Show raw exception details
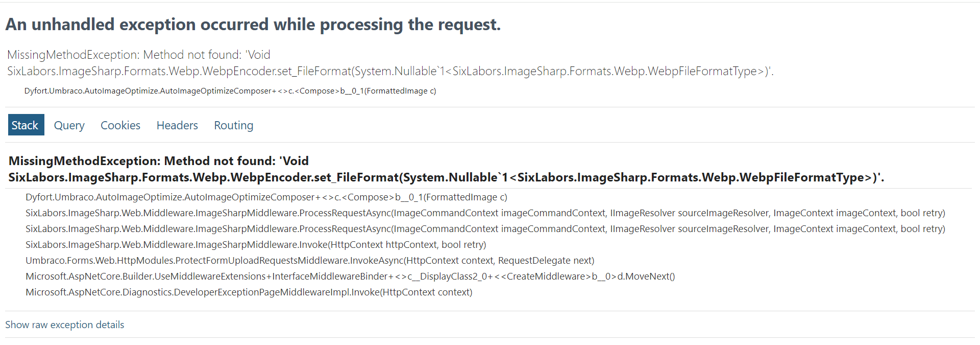 coord(65,325)
